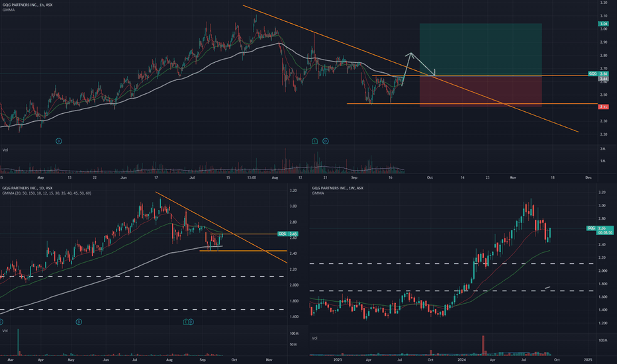Click the green 3.04 target price label
The image size is (617, 364).
pos(603,24)
